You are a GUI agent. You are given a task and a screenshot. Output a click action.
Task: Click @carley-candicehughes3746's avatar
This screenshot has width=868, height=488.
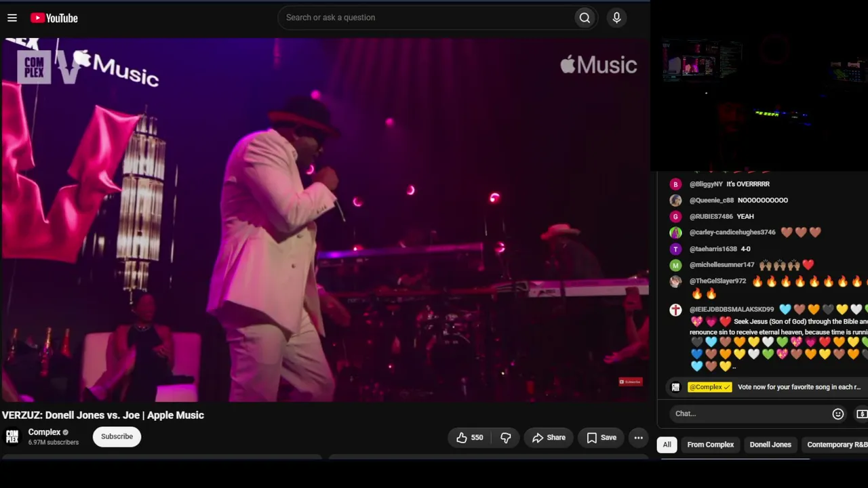pos(675,232)
